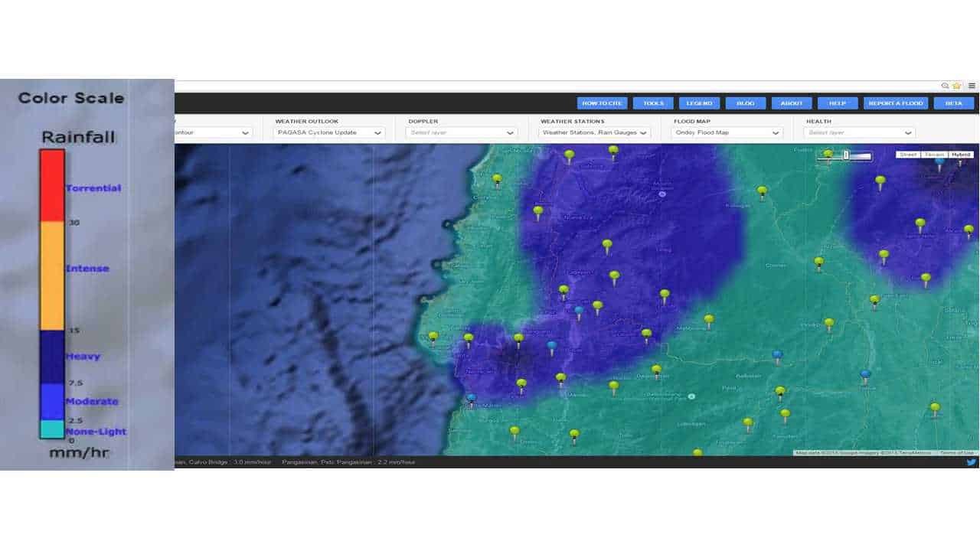
Task: Switch map view to Terrain
Action: coord(934,155)
